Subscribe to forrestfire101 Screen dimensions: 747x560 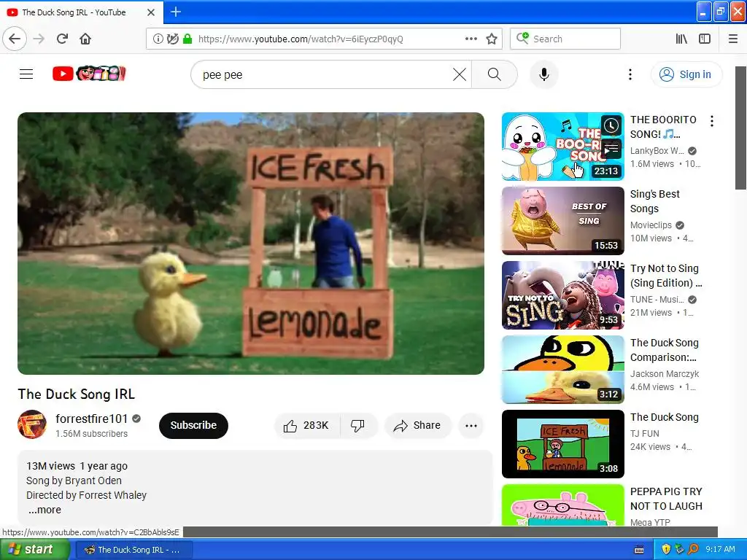tap(193, 425)
